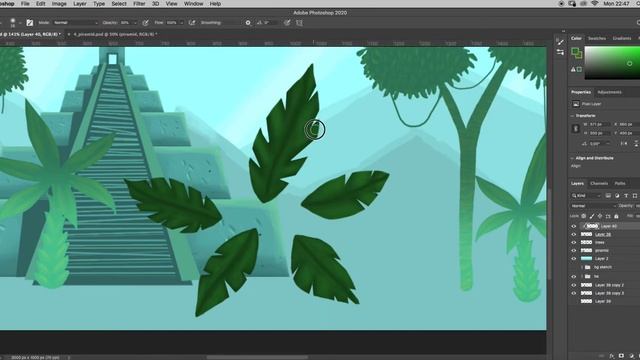This screenshot has height=360, width=640.
Task: Pick a shade in the green color field
Action: point(612,62)
